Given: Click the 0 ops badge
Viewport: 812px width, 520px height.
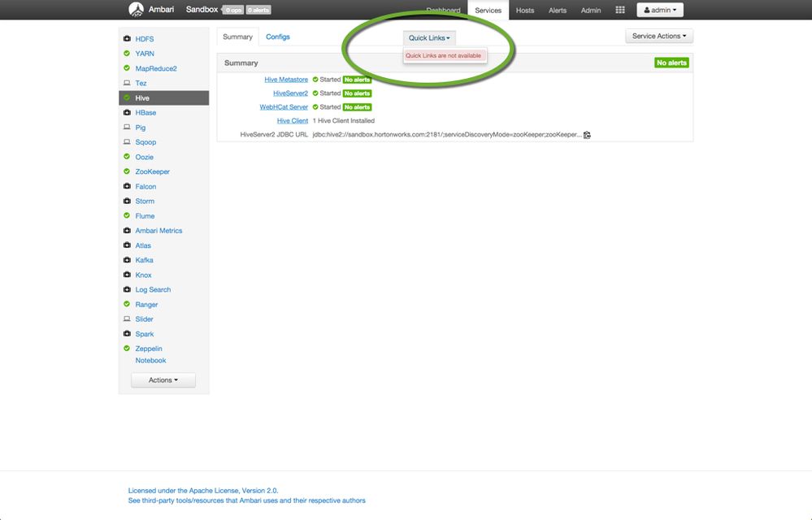Looking at the screenshot, I should (233, 10).
